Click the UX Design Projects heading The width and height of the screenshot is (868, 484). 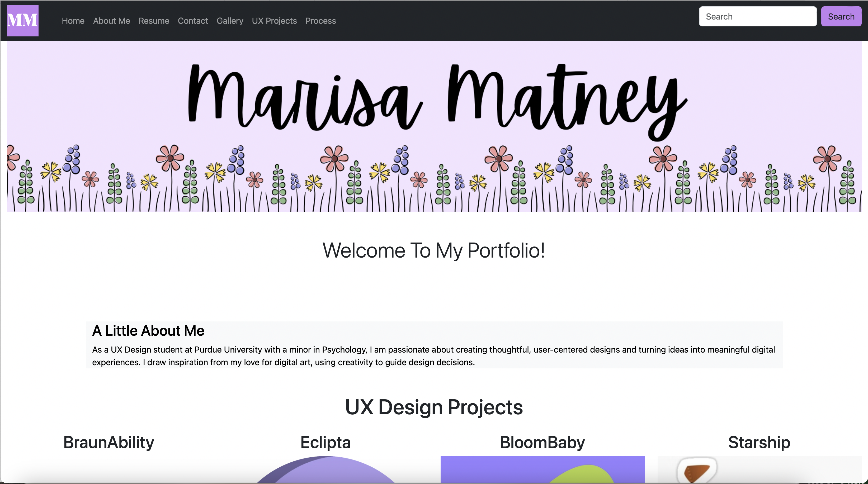click(x=434, y=407)
